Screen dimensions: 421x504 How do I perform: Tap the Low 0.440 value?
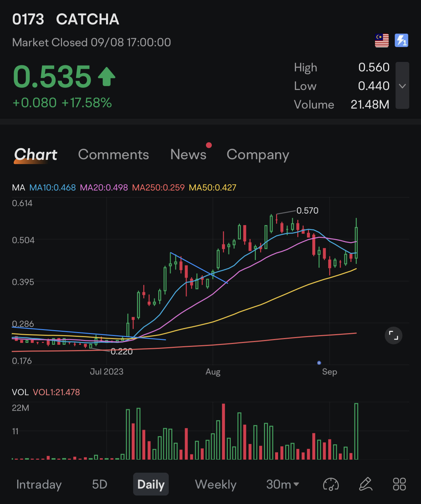(374, 86)
